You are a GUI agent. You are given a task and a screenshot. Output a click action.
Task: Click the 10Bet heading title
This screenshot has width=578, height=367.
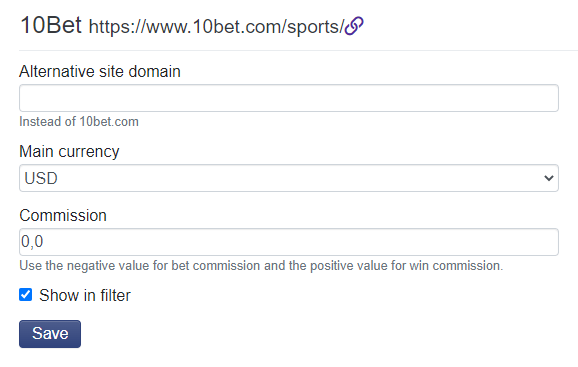(51, 25)
